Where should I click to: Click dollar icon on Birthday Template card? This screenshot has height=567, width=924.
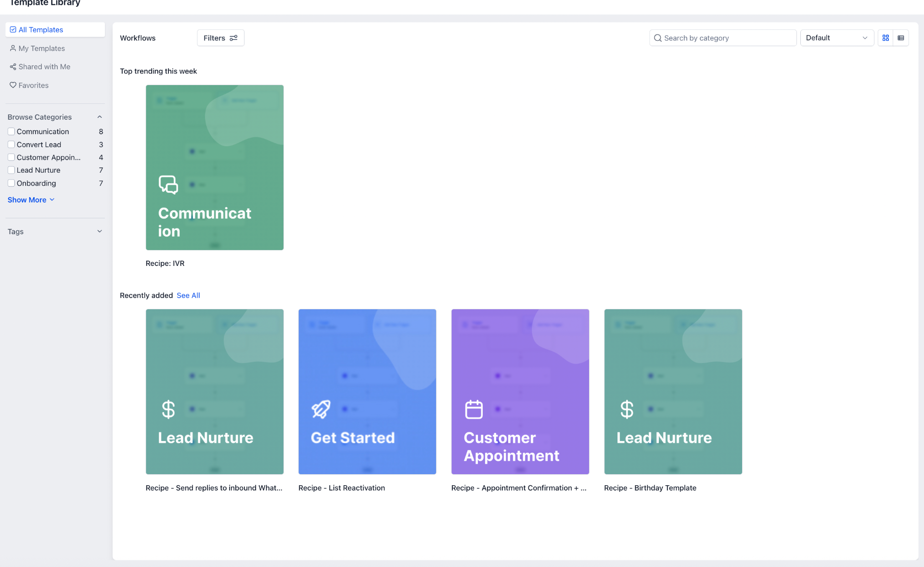click(627, 409)
